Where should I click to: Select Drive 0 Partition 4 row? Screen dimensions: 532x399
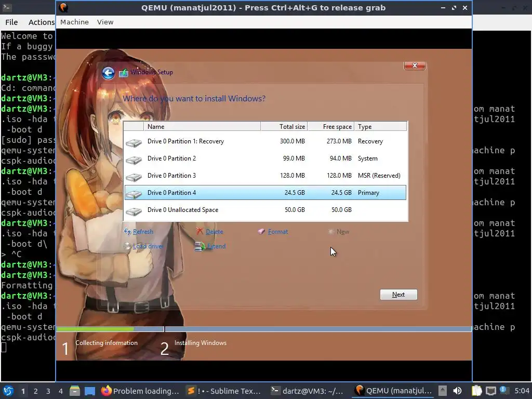coord(265,192)
